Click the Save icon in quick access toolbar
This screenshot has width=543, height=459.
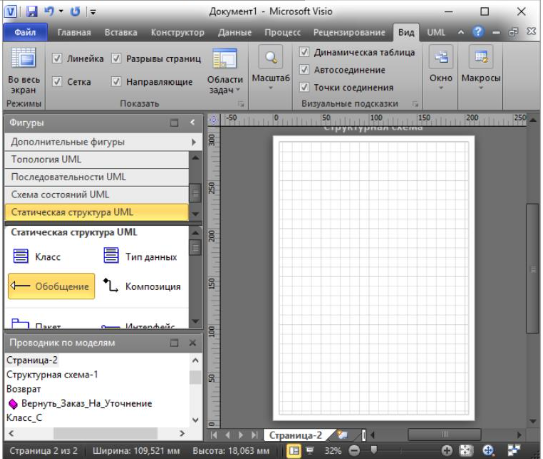32,11
